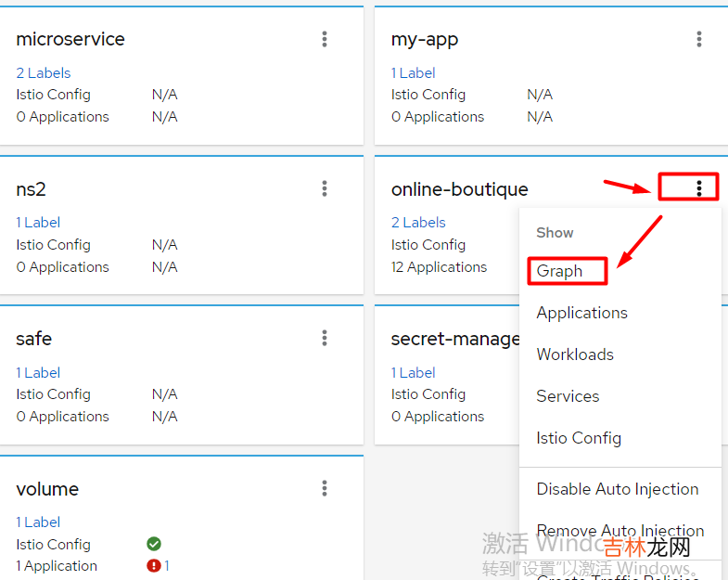The width and height of the screenshot is (728, 580).
Task: Open Istio Config from the menu
Action: (x=579, y=438)
